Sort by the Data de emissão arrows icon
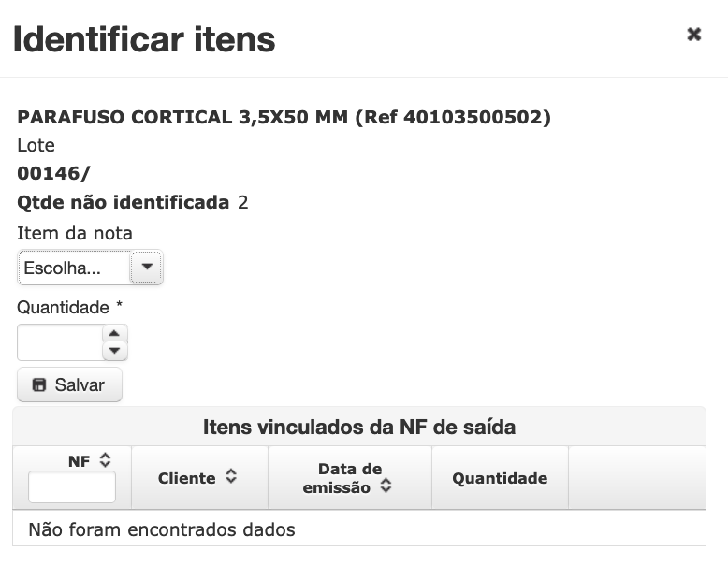728x580 pixels. pos(386,486)
